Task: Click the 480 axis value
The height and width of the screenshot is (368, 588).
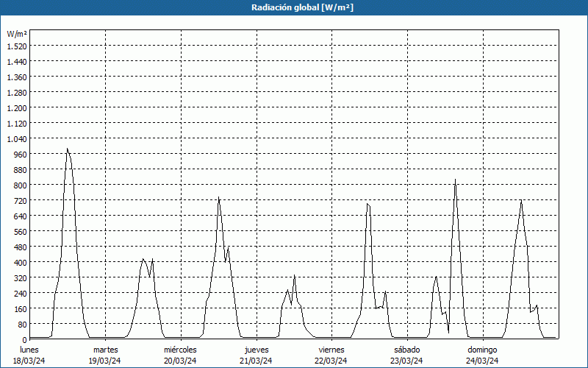Action: [x=21, y=247]
